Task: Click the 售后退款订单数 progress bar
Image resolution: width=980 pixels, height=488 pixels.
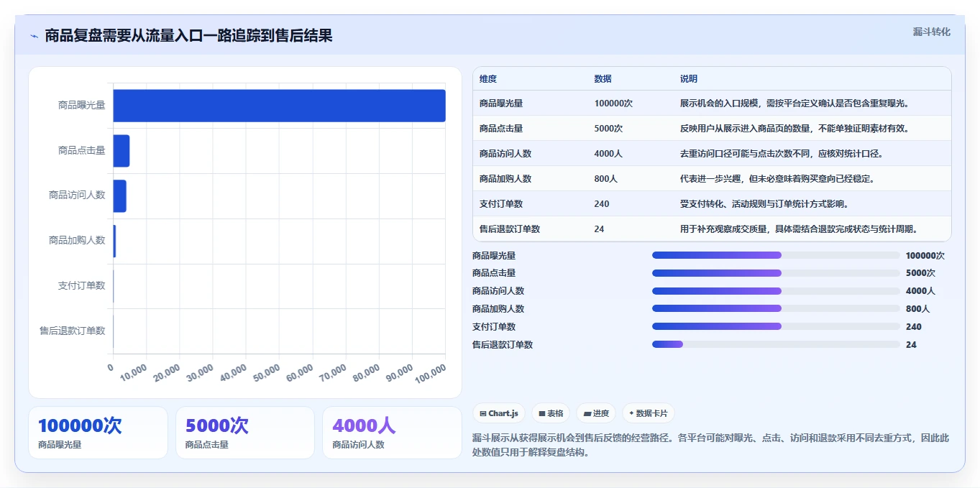Action: [776, 344]
